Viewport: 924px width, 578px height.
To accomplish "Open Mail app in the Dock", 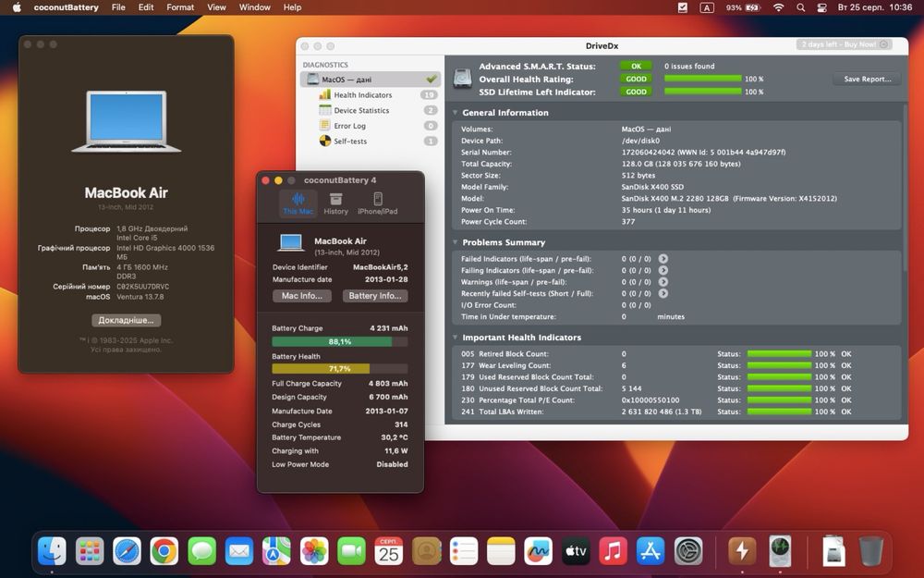I will pos(239,551).
